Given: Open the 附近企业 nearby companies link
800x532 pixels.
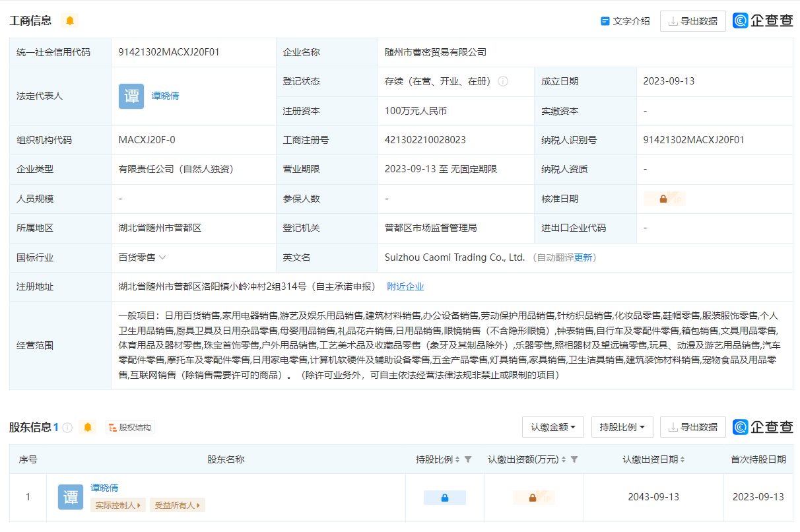Looking at the screenshot, I should [x=405, y=286].
